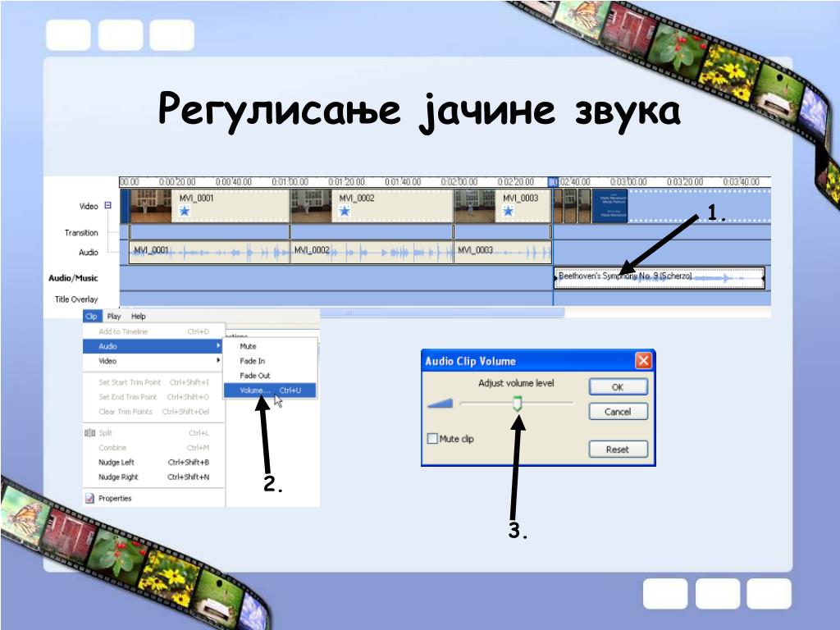The height and width of the screenshot is (630, 840).
Task: Select Beethoven's Symphony No. 9 music clip
Action: pos(659,277)
